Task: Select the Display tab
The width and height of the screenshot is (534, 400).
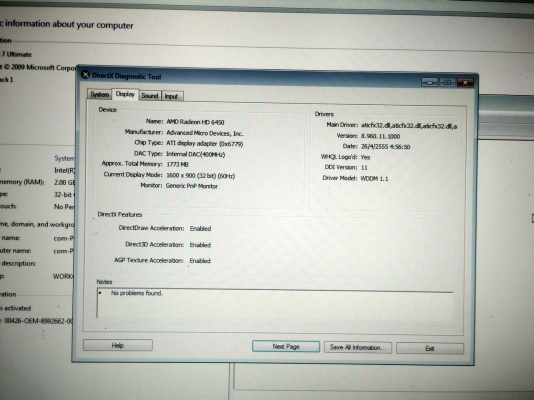Action: [125, 94]
